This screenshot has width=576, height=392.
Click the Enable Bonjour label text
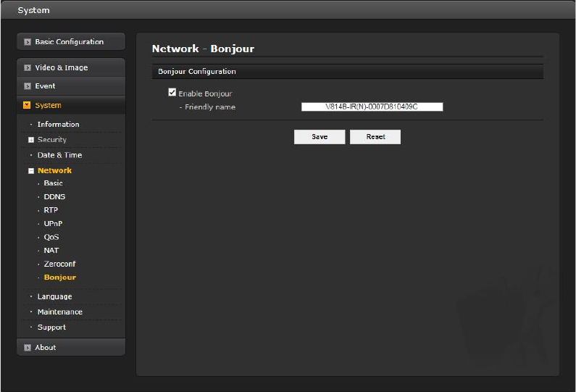tap(205, 93)
